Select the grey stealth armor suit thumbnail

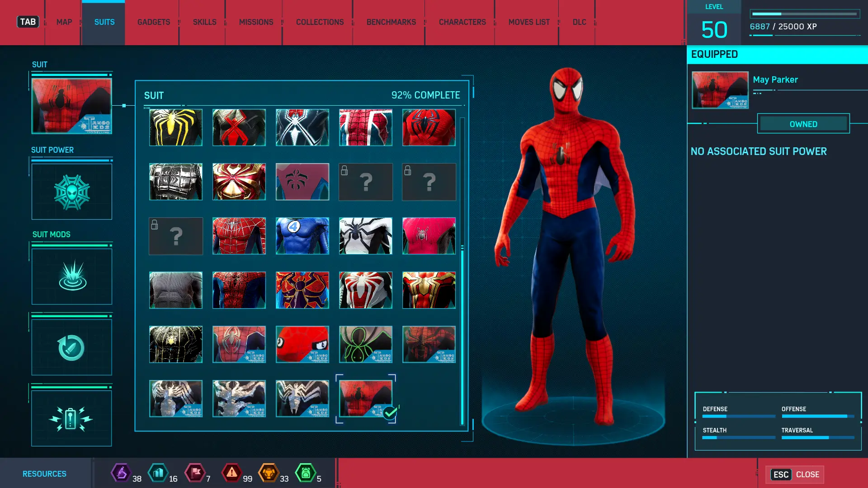point(176,290)
